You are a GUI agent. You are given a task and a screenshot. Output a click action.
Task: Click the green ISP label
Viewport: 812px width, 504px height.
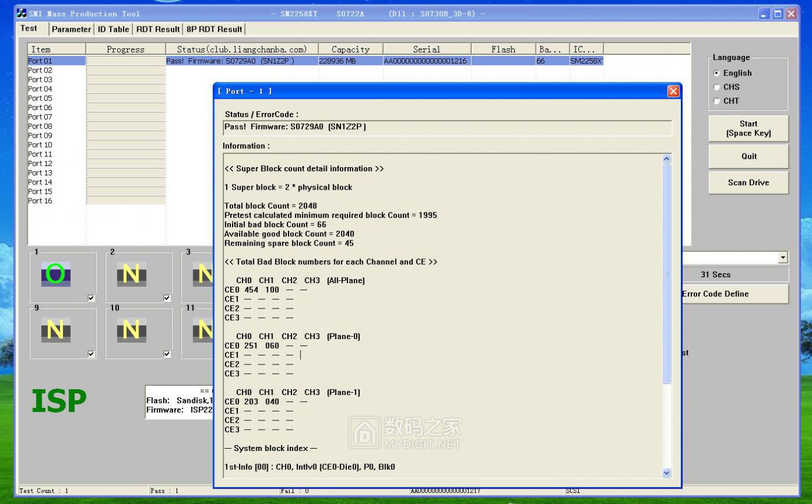pyautogui.click(x=59, y=401)
